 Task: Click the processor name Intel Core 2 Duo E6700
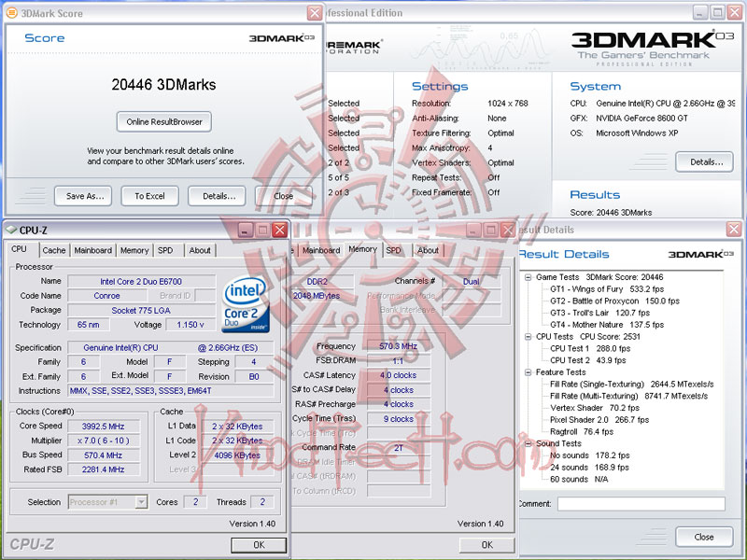[141, 282]
